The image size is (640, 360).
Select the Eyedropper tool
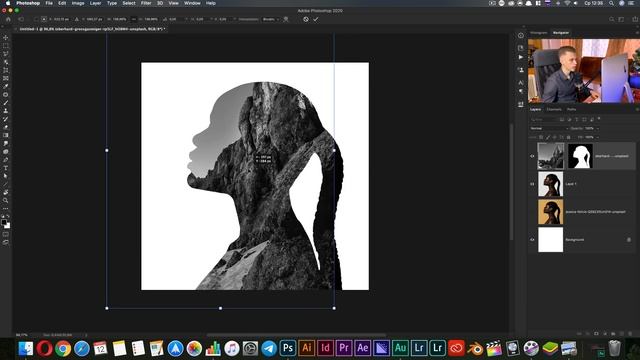point(6,87)
